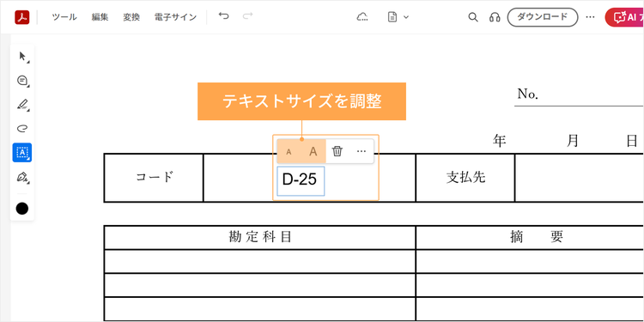The width and height of the screenshot is (644, 322).
Task: Redo the last action
Action: (247, 16)
